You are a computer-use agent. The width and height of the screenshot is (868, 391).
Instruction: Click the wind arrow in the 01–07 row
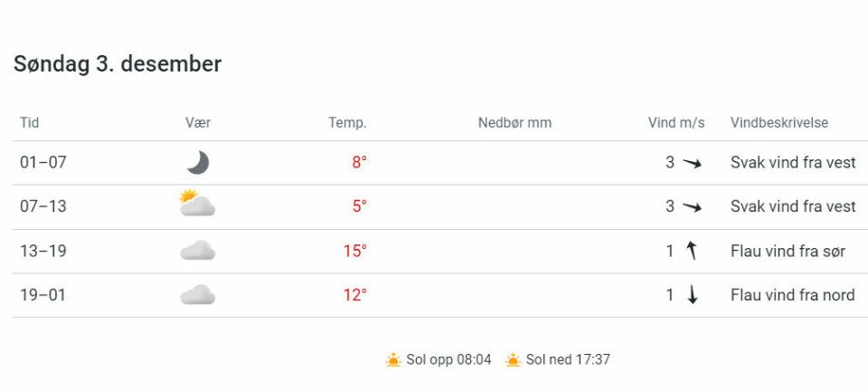pos(692,164)
